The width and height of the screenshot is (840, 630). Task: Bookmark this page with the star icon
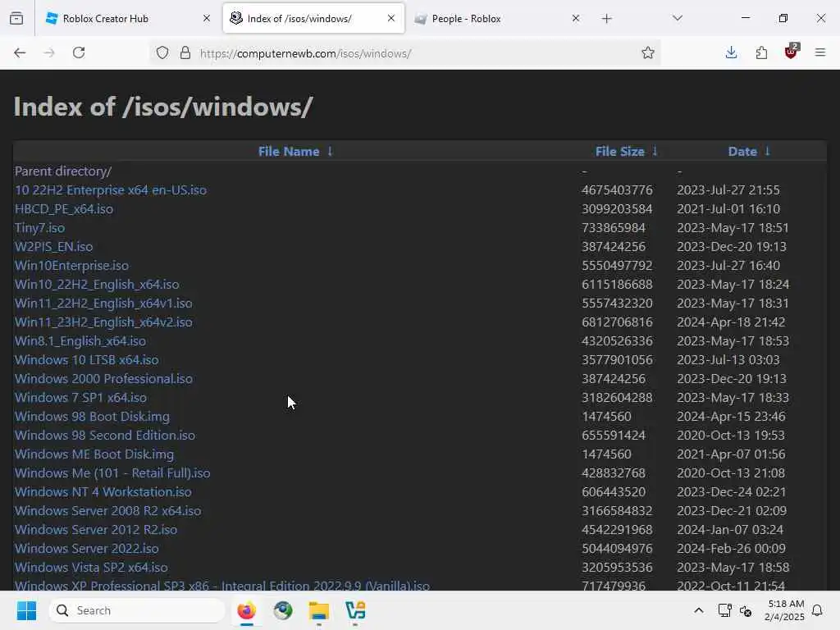(x=648, y=52)
